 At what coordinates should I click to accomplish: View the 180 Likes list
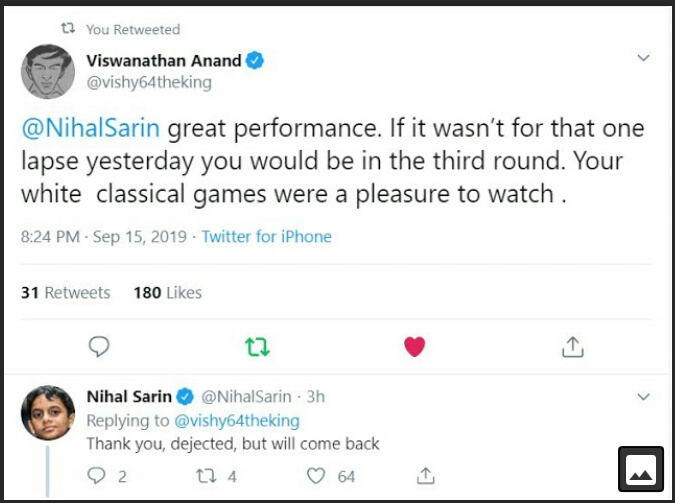[167, 292]
